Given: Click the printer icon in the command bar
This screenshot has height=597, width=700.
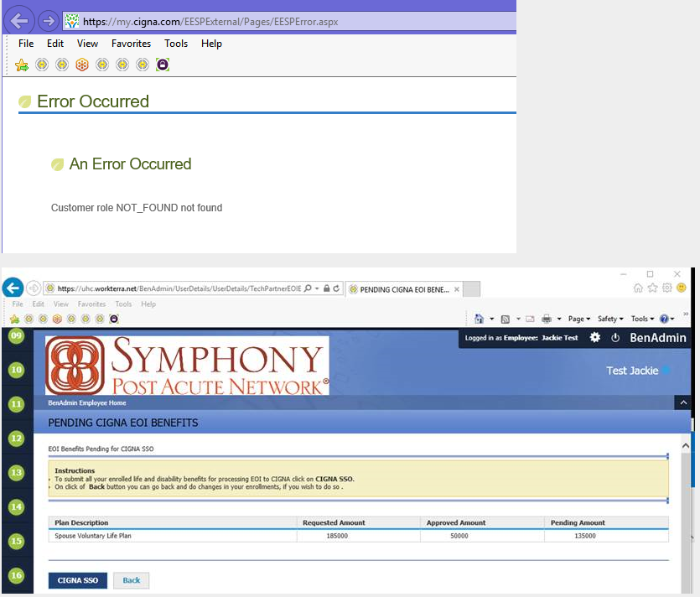Looking at the screenshot, I should (546, 319).
